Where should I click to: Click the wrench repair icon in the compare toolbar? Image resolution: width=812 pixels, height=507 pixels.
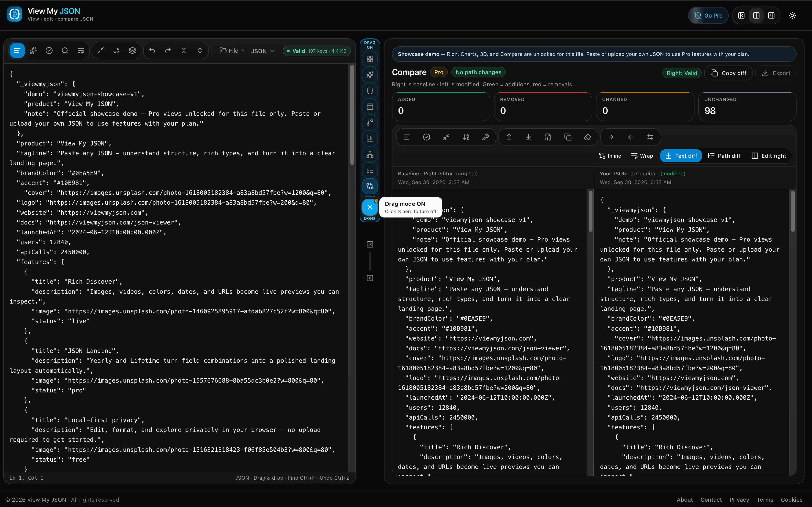tap(485, 137)
